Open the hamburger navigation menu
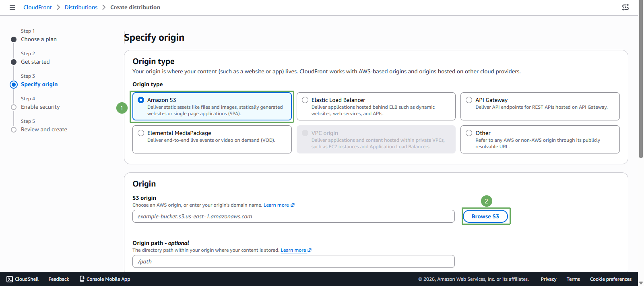The height and width of the screenshot is (286, 644). [x=12, y=7]
